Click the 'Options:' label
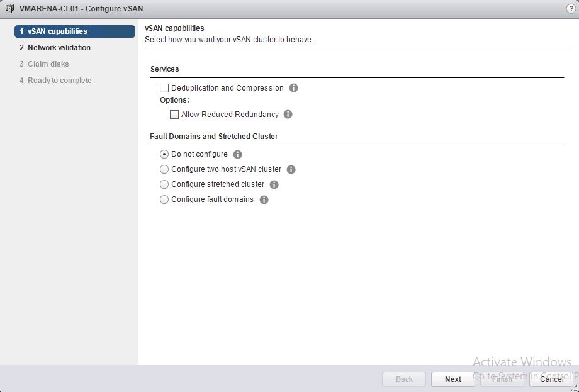Screen dimensions: 579x392 tap(175, 99)
